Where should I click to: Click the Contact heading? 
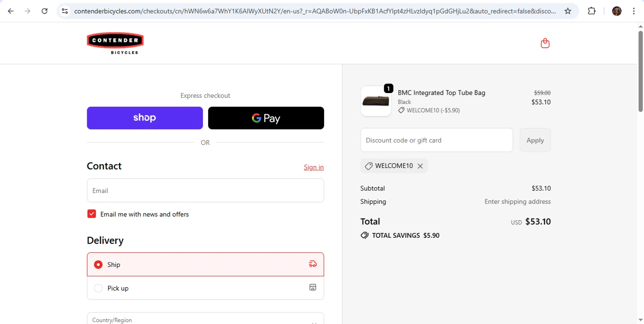click(x=104, y=166)
